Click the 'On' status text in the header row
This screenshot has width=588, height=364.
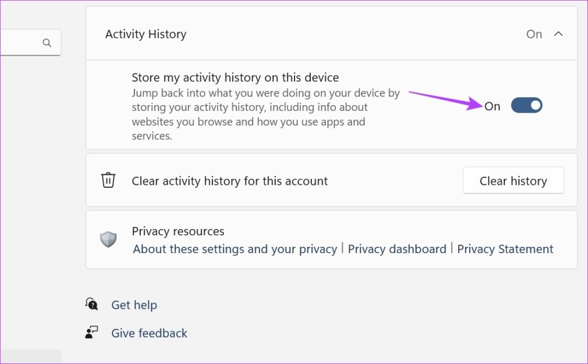point(534,34)
